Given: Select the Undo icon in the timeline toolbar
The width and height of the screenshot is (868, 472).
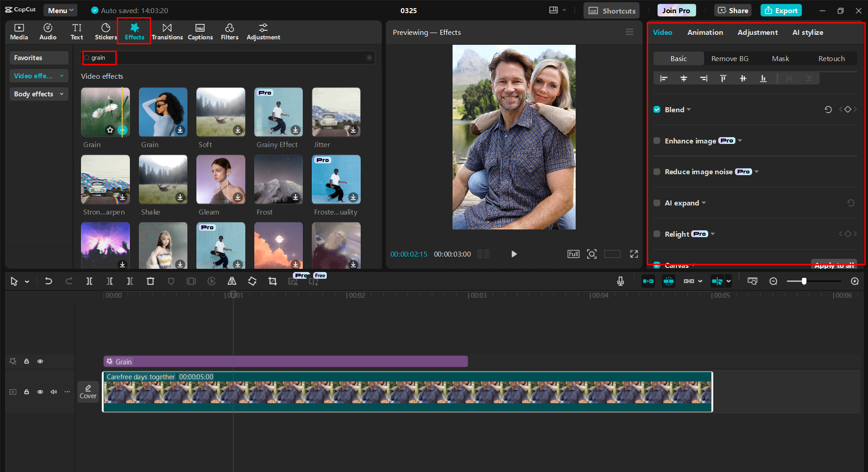Looking at the screenshot, I should tap(48, 281).
